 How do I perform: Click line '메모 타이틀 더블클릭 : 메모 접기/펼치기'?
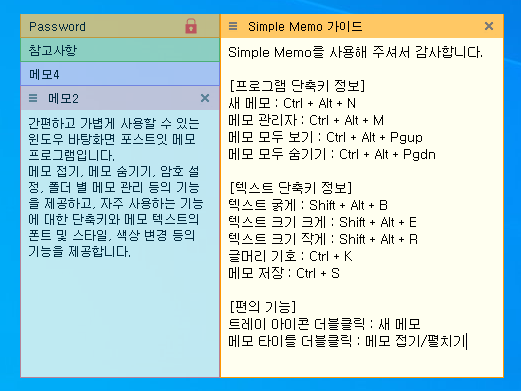pos(347,341)
